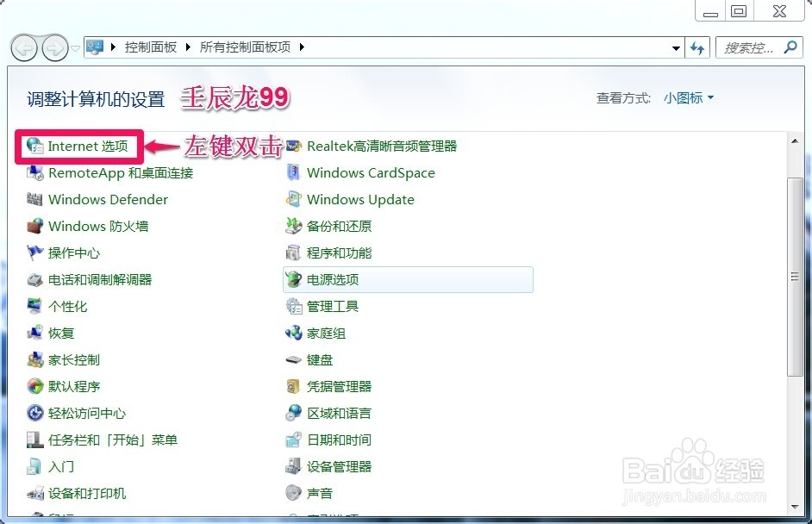Click the Windows CardSpace icon
The image size is (812, 524).
[294, 173]
